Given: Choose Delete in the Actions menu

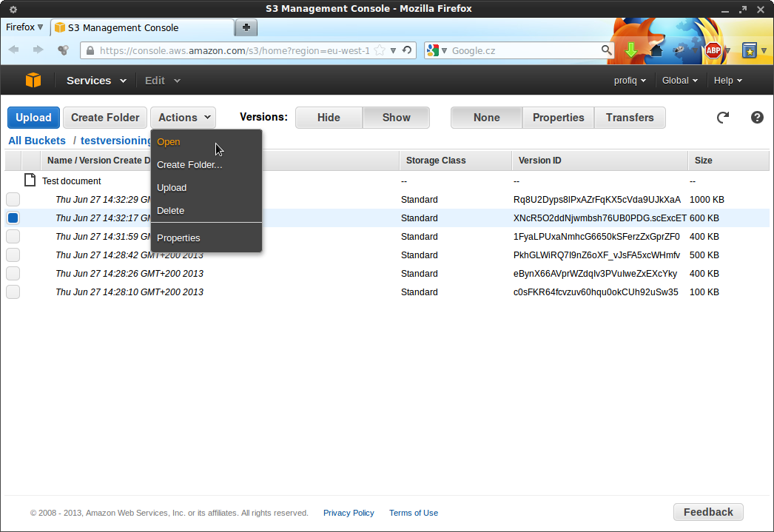Looking at the screenshot, I should (x=206, y=210).
